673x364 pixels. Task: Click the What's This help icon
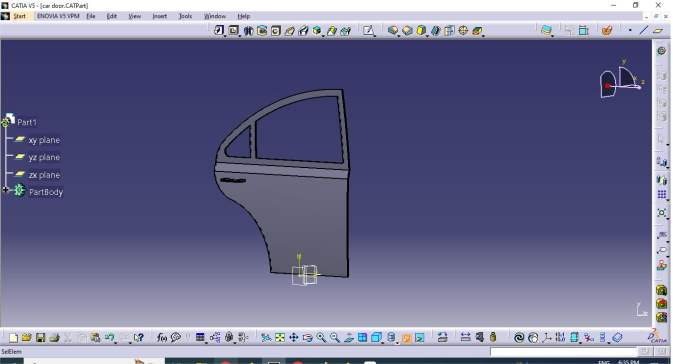138,338
